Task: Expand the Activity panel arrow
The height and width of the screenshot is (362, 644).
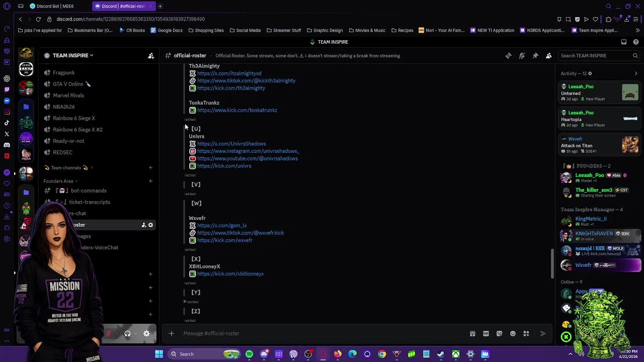Action: pyautogui.click(x=636, y=74)
